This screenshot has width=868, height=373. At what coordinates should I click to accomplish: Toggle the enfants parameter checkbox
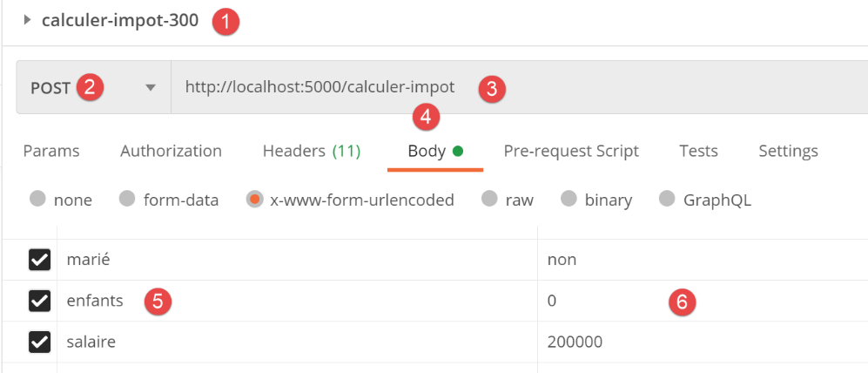click(x=39, y=301)
